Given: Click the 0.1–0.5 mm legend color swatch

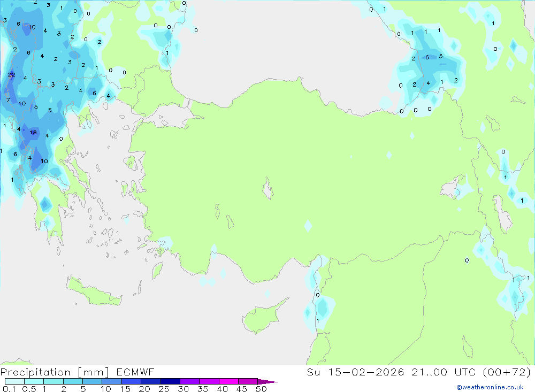Looking at the screenshot, I should tap(14, 381).
